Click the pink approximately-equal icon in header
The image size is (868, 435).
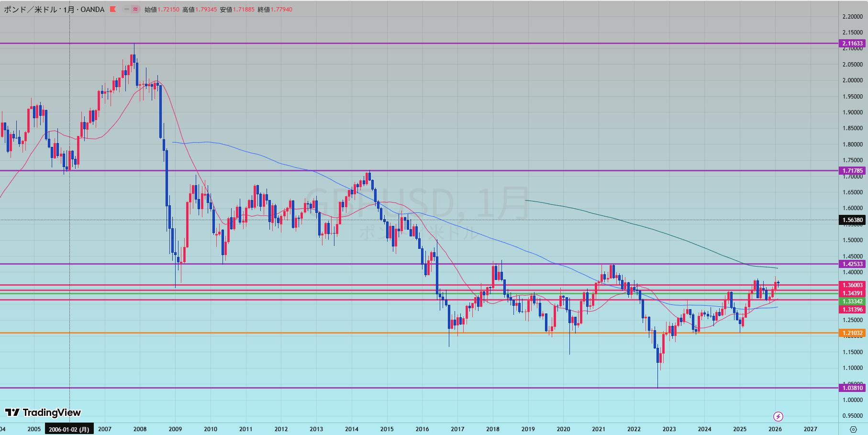click(x=135, y=9)
